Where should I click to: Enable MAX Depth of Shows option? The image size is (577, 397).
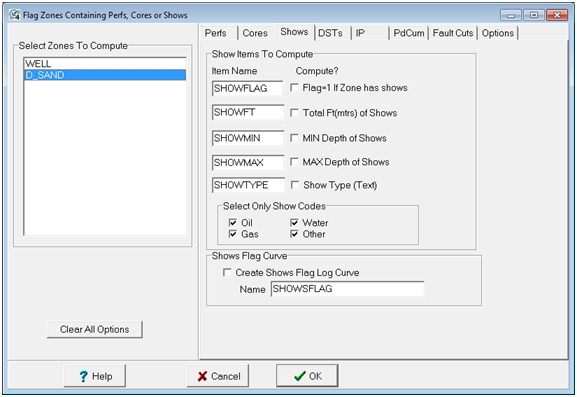pyautogui.click(x=294, y=162)
